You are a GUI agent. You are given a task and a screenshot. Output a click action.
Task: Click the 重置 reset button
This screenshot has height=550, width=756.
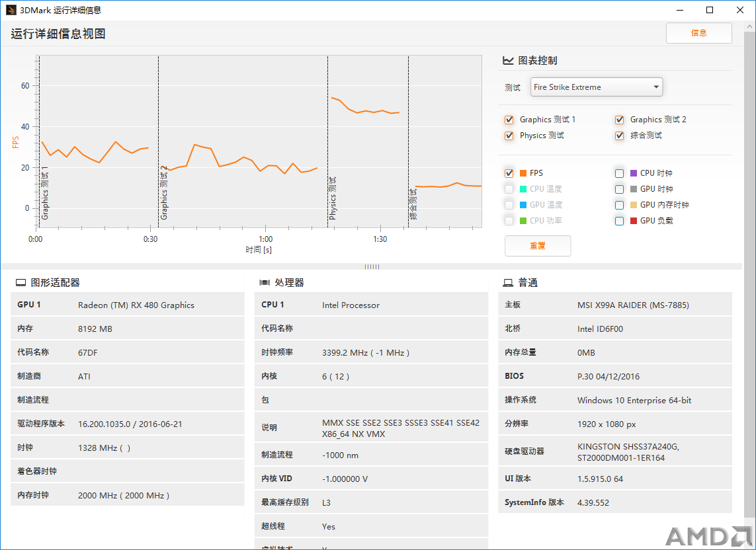538,246
